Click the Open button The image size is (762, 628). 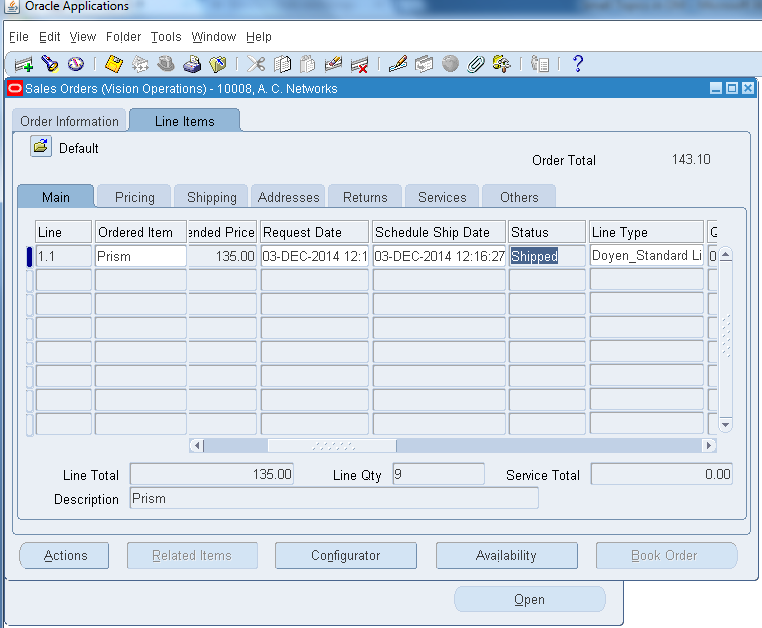[x=530, y=599]
